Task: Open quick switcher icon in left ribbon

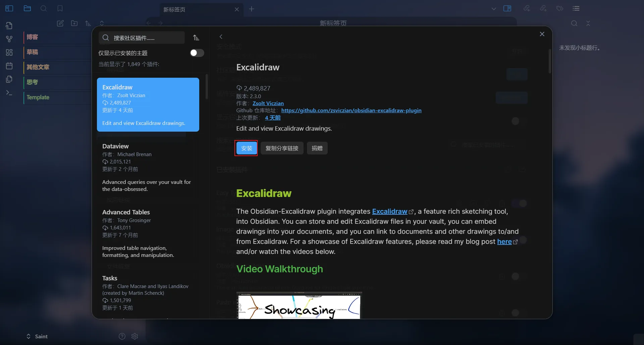Action: click(x=9, y=25)
